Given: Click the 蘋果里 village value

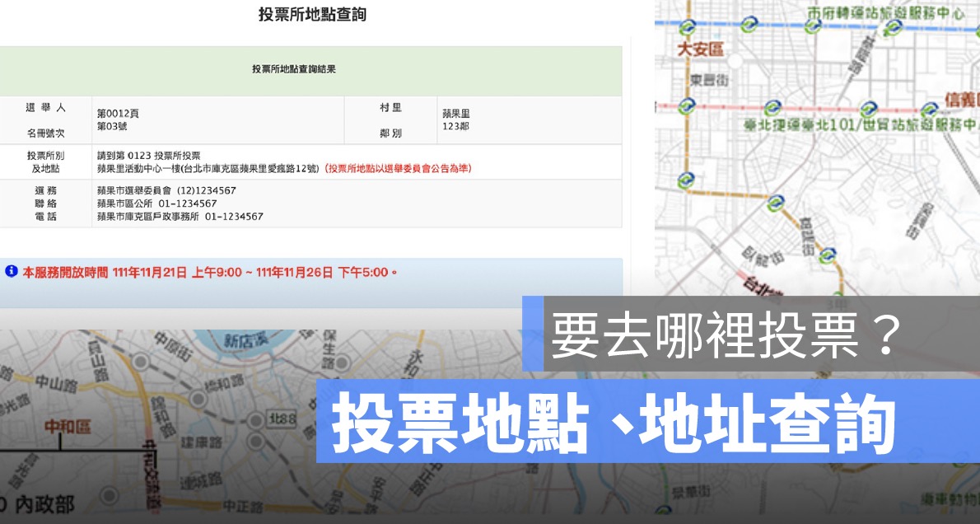Looking at the screenshot, I should tap(456, 113).
